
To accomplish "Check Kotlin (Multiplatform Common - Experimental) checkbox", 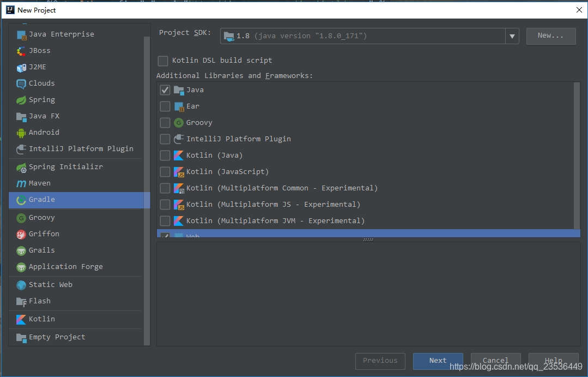I will click(165, 188).
